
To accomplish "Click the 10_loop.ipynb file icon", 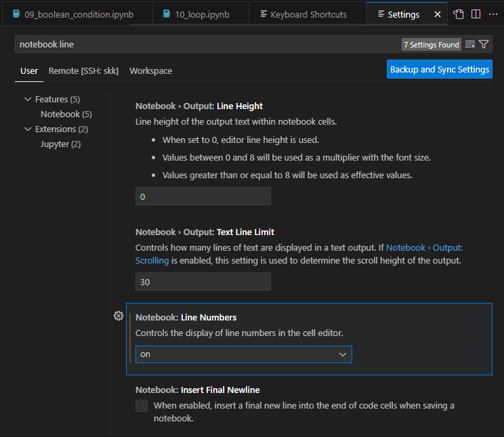I will coord(167,14).
